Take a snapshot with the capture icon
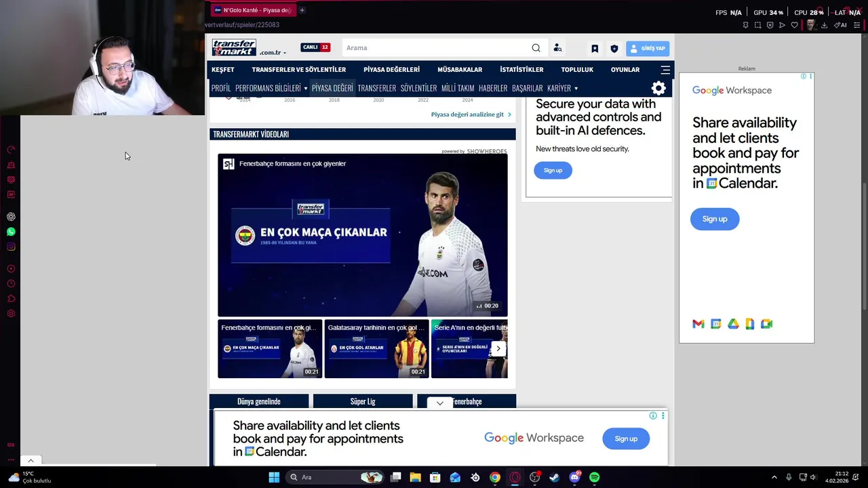Image resolution: width=868 pixels, height=488 pixels. (x=757, y=25)
